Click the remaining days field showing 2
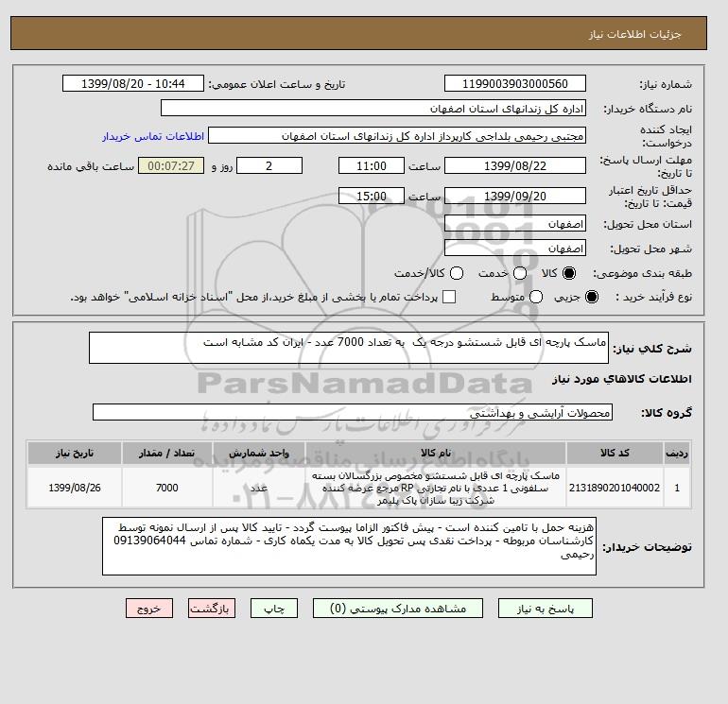The width and height of the screenshot is (728, 704). [x=269, y=165]
